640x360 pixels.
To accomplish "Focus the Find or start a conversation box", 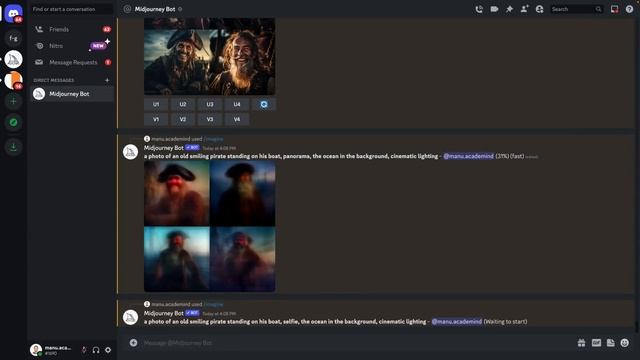I will 72,9.
